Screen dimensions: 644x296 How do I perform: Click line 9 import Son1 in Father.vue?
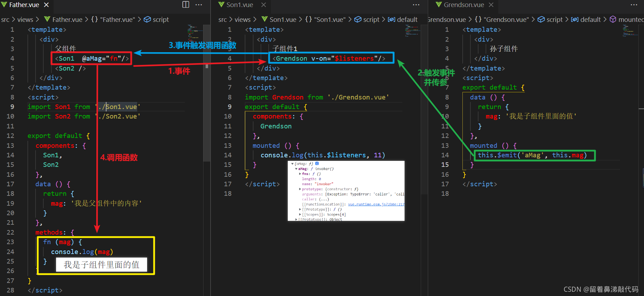[84, 107]
